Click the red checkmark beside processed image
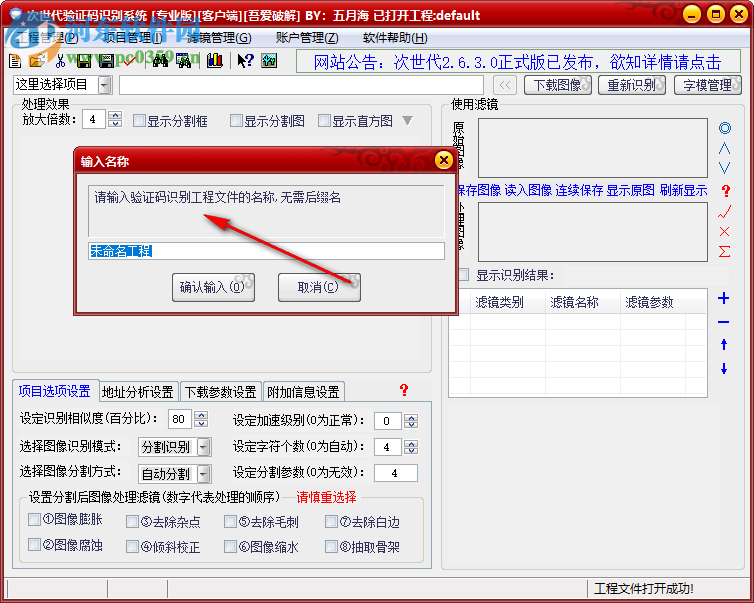754x603 pixels. 725,212
